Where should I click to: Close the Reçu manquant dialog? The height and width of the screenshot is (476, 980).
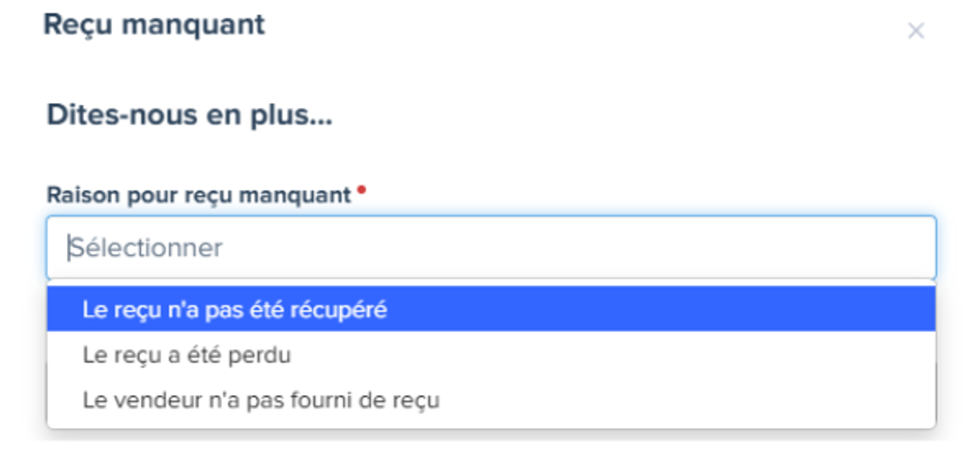[916, 32]
